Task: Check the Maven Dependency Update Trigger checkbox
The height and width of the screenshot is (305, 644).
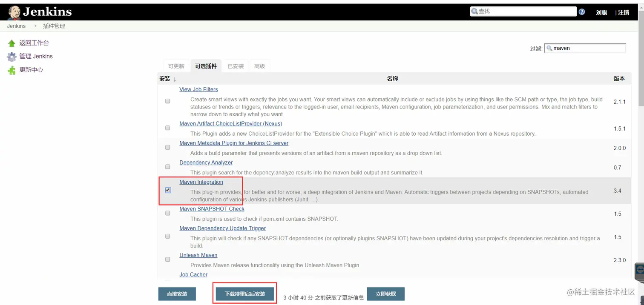Action: pyautogui.click(x=167, y=236)
